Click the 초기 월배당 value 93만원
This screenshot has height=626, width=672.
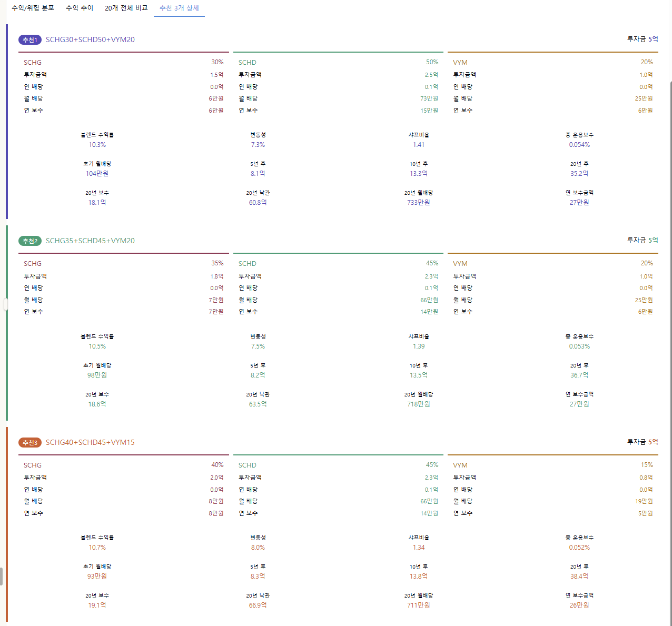point(97,577)
